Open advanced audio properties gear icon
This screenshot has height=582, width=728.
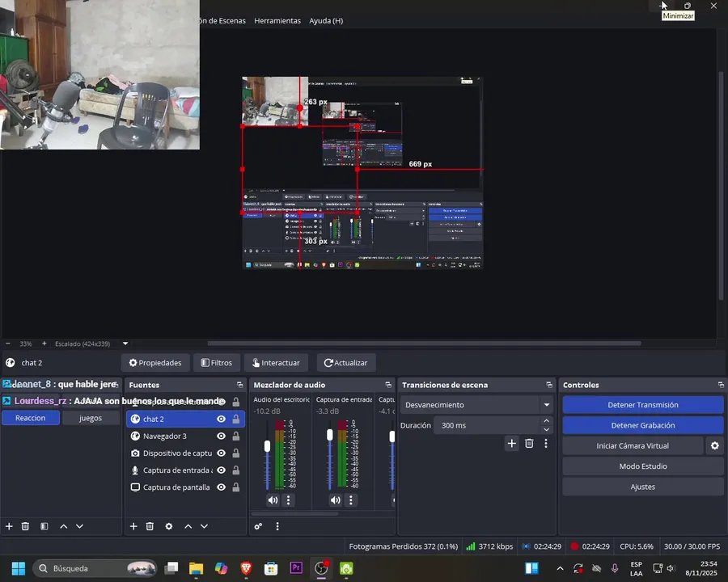(x=258, y=526)
